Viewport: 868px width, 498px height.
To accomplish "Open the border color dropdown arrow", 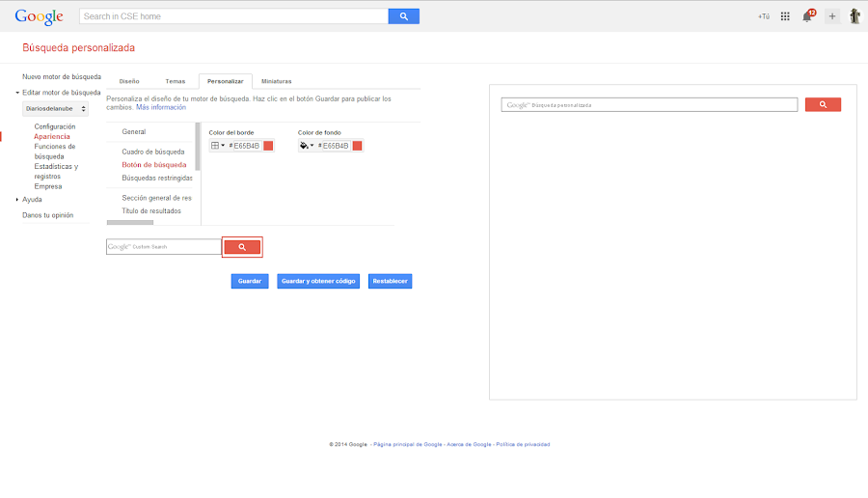I will point(223,146).
